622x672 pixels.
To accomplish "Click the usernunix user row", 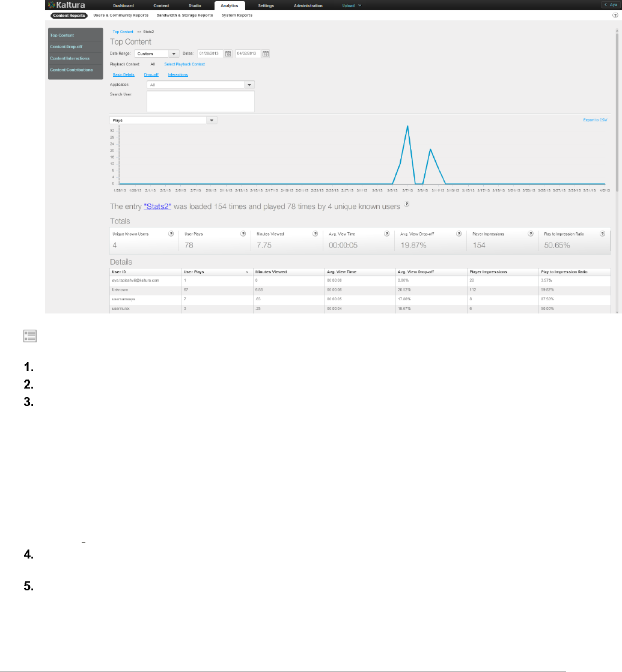I will [x=361, y=309].
